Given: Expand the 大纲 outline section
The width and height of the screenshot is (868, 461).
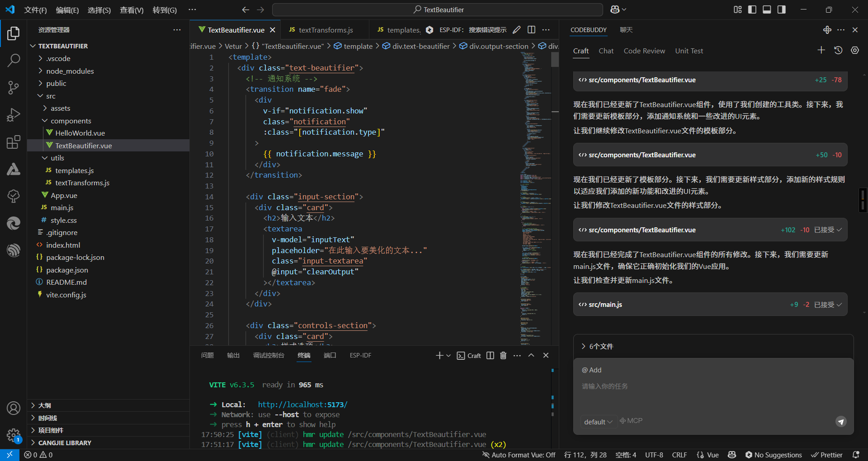Looking at the screenshot, I should pos(108,405).
